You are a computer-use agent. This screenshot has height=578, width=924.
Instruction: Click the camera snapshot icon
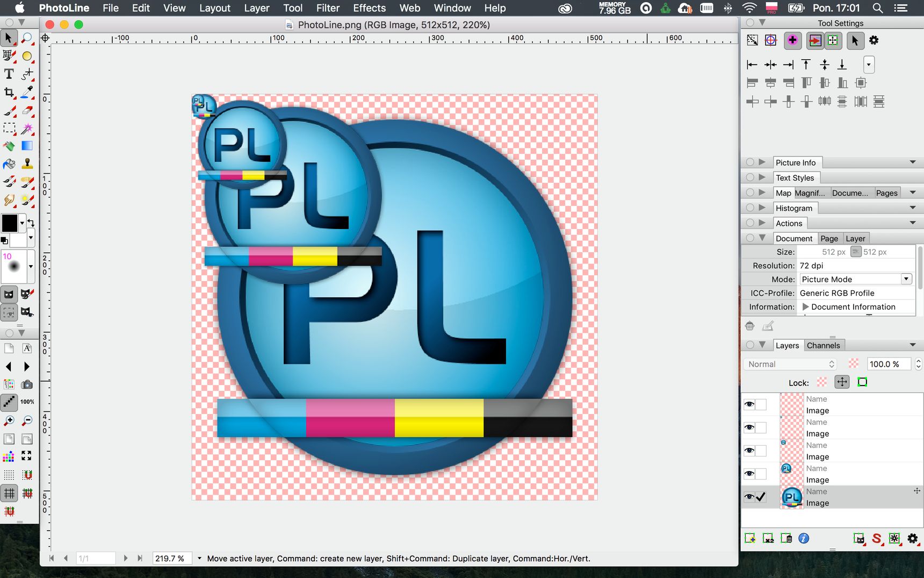[x=27, y=384]
